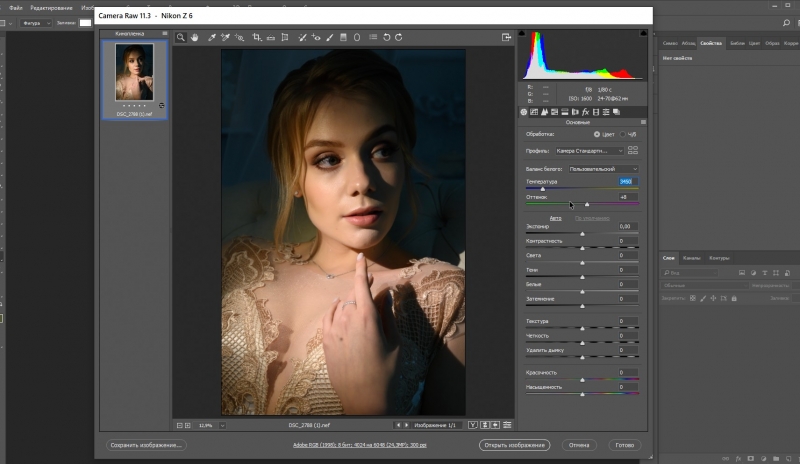Click the Adobe RGB workflow options link
800x464 pixels.
click(x=360, y=445)
